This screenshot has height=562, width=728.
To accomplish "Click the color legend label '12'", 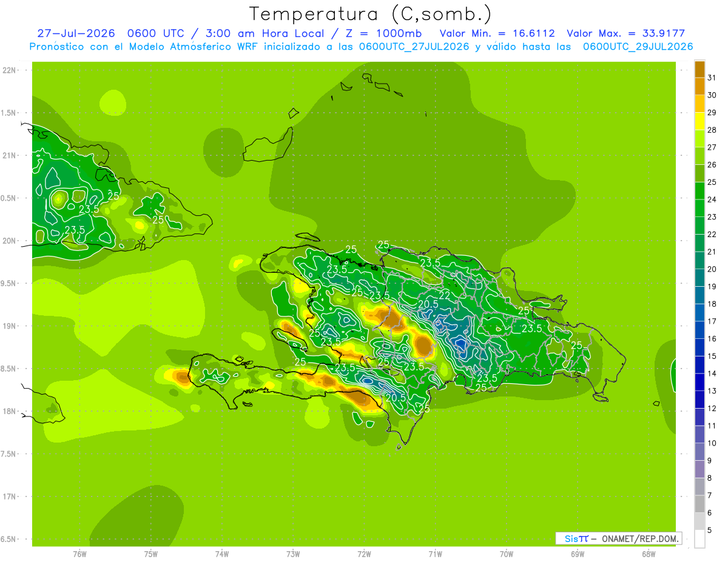I will point(712,409).
